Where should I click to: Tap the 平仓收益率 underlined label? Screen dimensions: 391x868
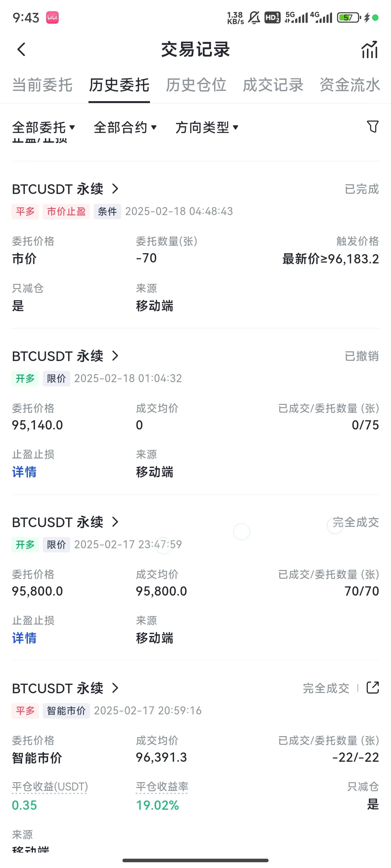click(162, 787)
